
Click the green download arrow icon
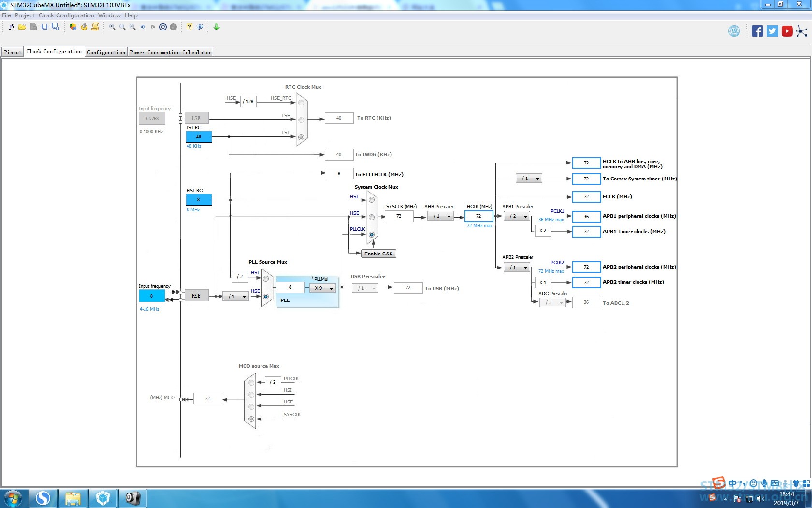(217, 27)
